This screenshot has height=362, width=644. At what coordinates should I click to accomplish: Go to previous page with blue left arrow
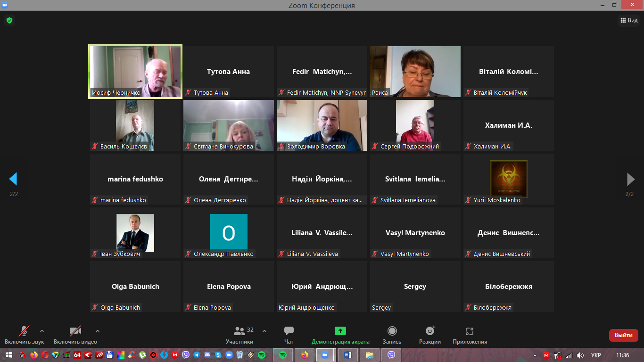coord(13,179)
